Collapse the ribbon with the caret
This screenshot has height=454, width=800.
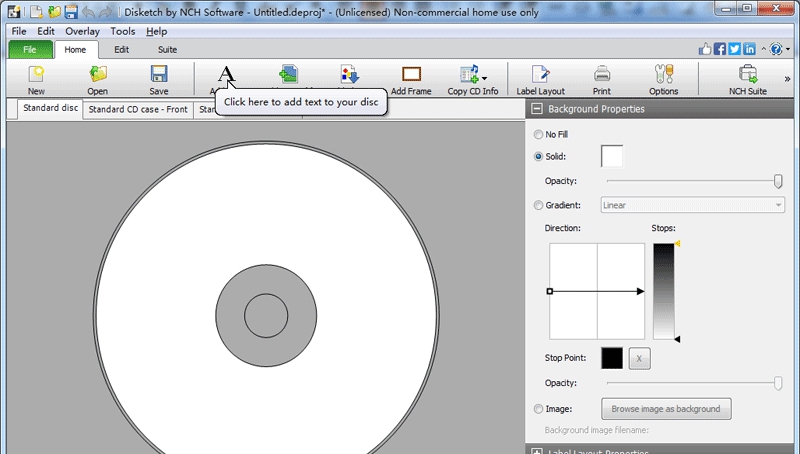click(764, 49)
